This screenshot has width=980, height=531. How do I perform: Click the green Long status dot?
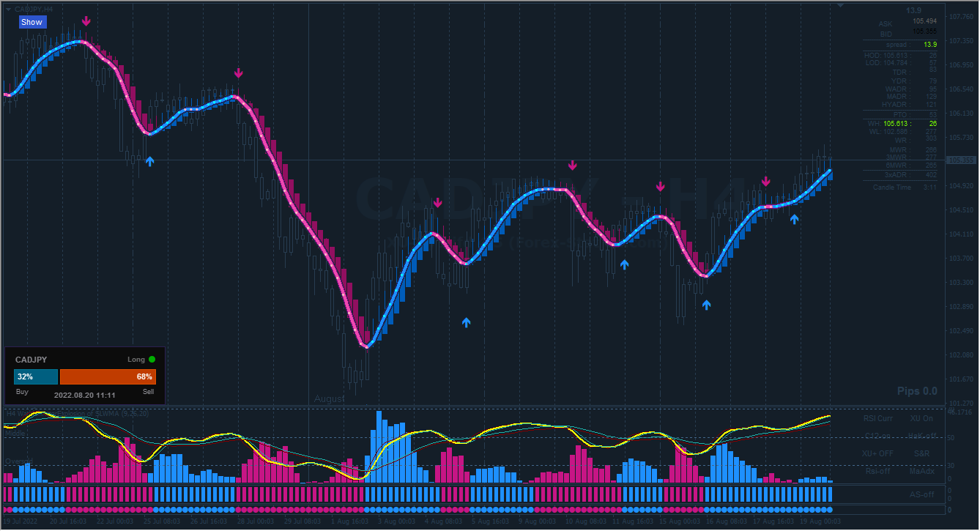(x=152, y=360)
